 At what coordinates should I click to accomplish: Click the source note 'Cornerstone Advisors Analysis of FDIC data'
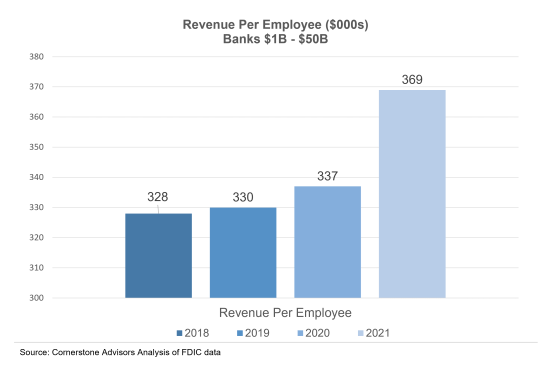(136, 352)
